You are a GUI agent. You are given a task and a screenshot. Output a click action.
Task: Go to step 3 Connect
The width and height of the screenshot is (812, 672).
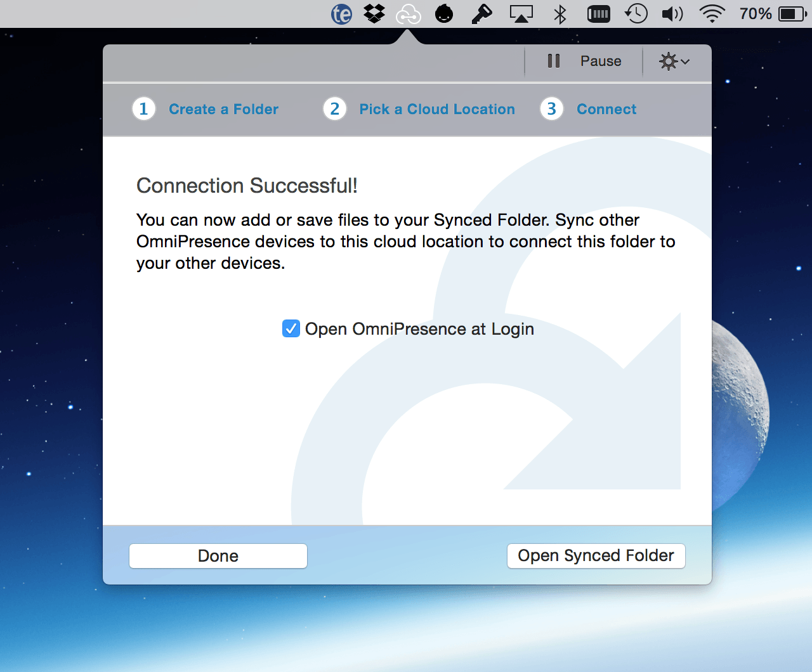point(606,109)
